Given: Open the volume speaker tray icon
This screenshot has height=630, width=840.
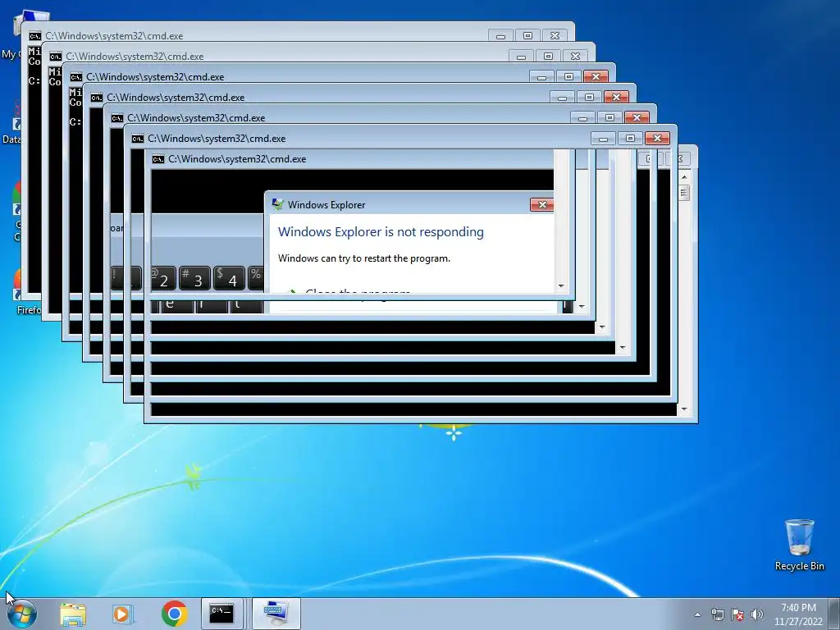Looking at the screenshot, I should coord(757,614).
